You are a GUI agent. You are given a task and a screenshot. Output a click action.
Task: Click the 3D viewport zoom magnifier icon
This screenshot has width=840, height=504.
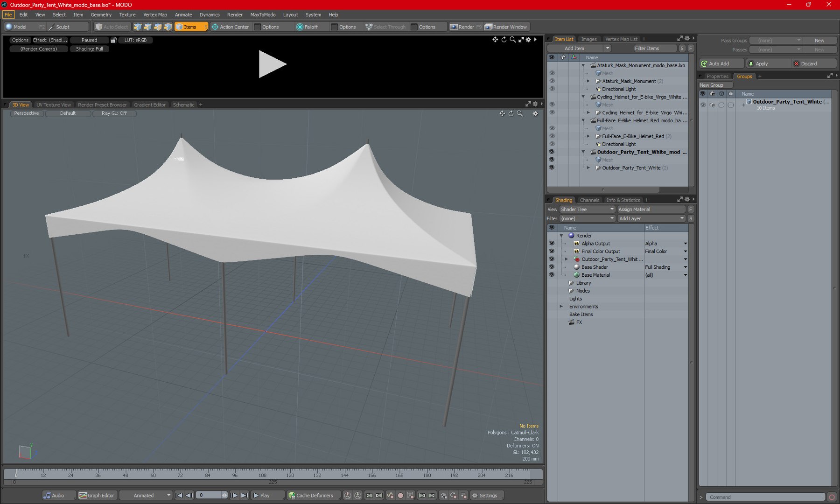click(x=520, y=113)
